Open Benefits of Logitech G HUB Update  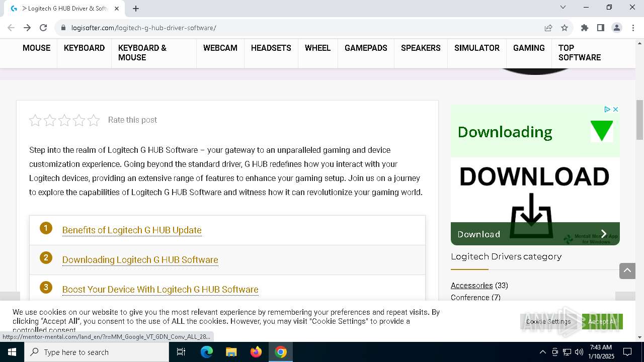(x=132, y=230)
